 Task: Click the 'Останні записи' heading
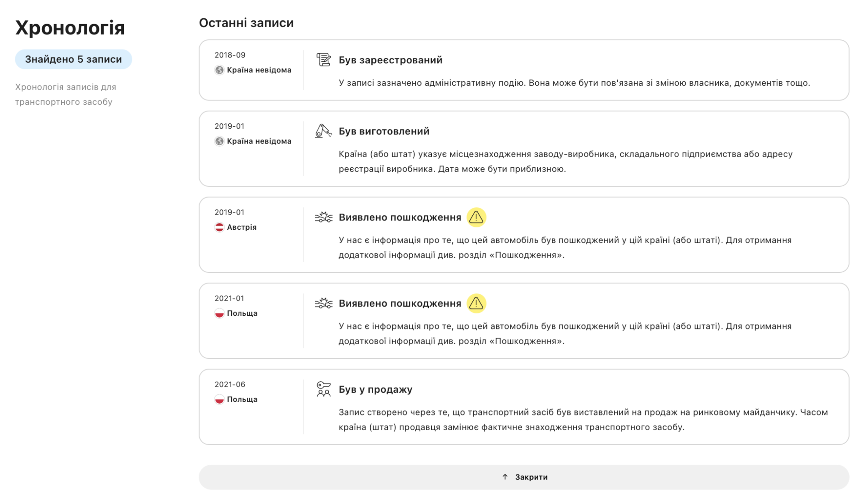click(246, 23)
